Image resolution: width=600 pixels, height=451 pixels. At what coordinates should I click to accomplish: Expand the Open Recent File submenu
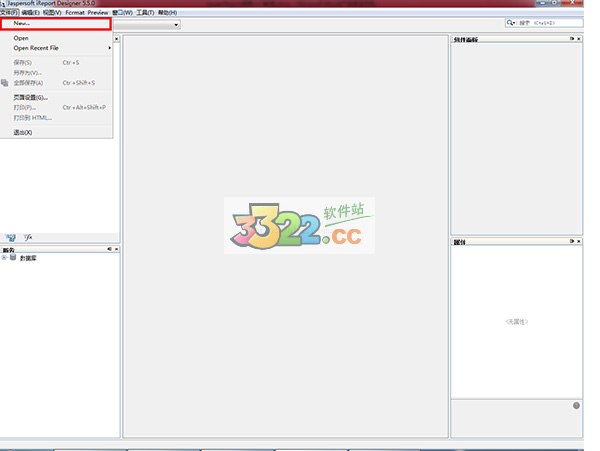click(56, 48)
